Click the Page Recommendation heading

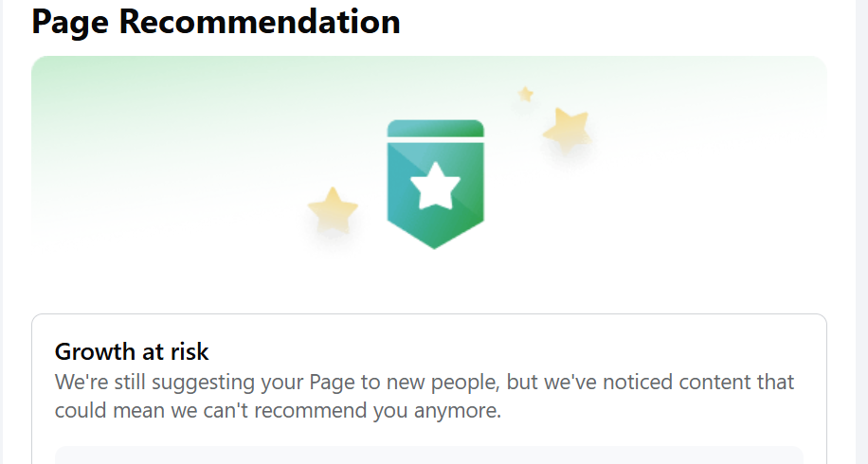pyautogui.click(x=216, y=22)
